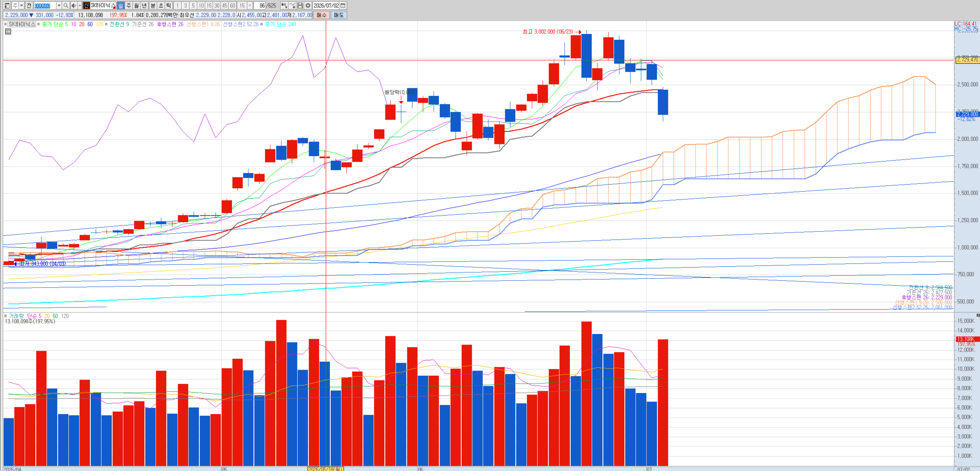This screenshot has height=471, width=980.
Task: Click the magenta 10 moving average label
Action: (74, 24)
